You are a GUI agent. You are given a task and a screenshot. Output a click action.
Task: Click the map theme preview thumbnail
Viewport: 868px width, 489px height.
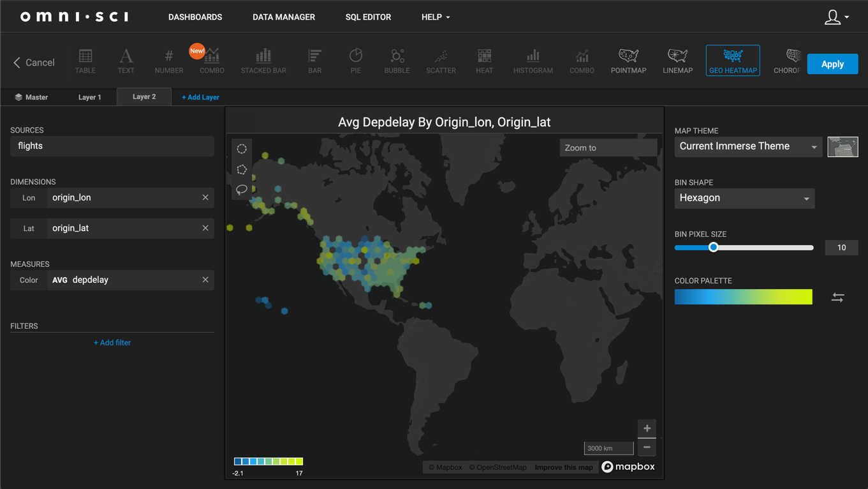[x=842, y=147]
